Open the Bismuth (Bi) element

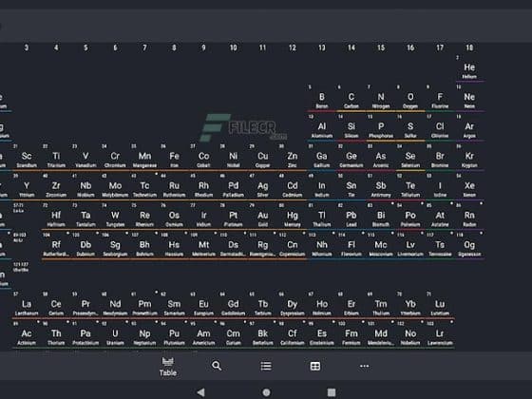click(381, 217)
